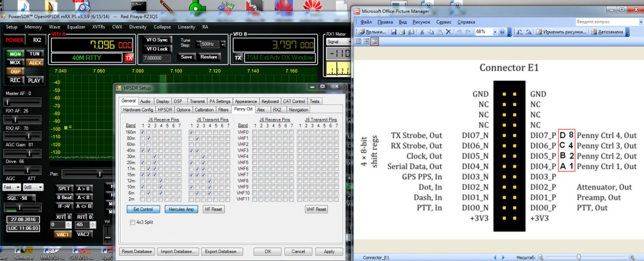Click the e-mail picture icon in Picture Manager
Viewport: 644px width, 261px height.
coord(412,32)
